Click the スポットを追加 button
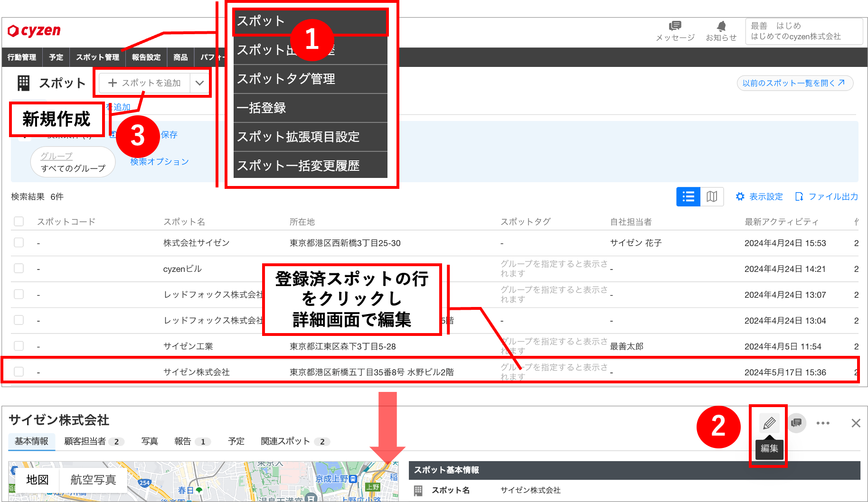This screenshot has width=868, height=502. pos(145,83)
